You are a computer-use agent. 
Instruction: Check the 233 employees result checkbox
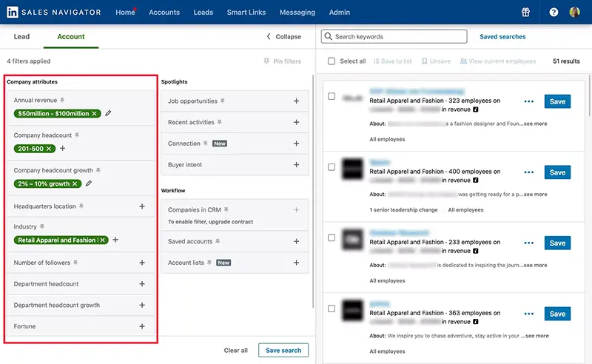click(332, 237)
